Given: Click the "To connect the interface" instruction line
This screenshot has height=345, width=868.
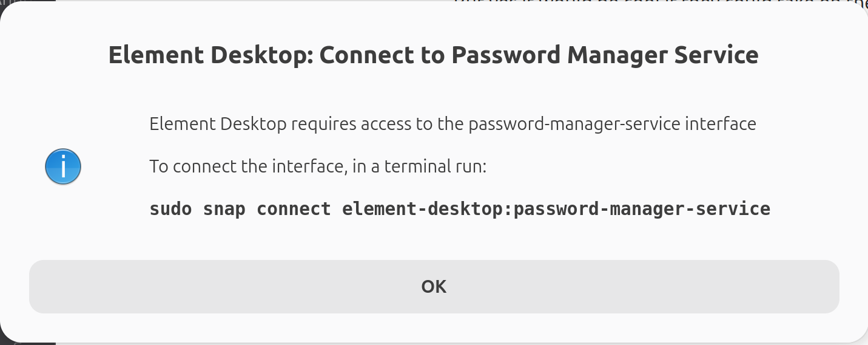Looking at the screenshot, I should (318, 166).
